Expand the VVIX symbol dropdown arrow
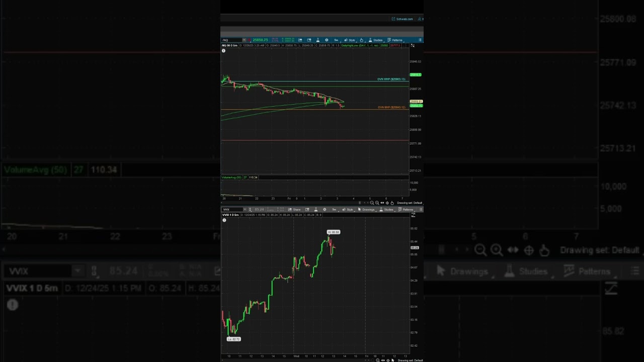The height and width of the screenshot is (362, 644). [245, 209]
